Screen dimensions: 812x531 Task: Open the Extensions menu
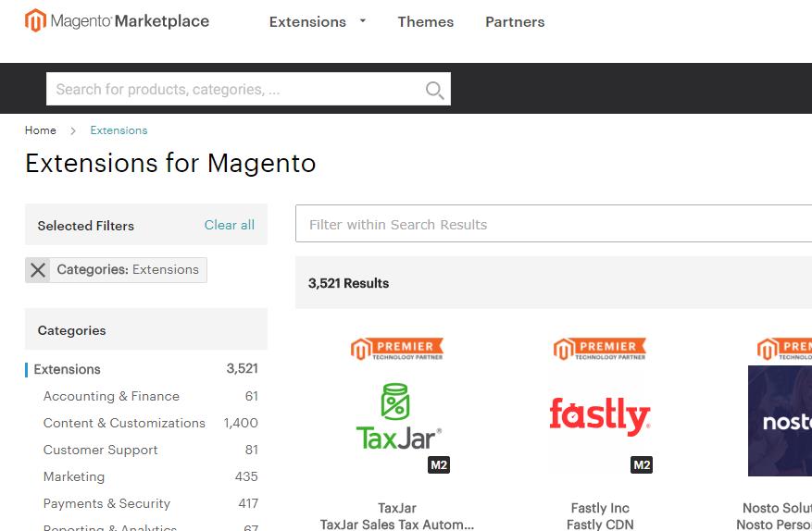[x=307, y=21]
